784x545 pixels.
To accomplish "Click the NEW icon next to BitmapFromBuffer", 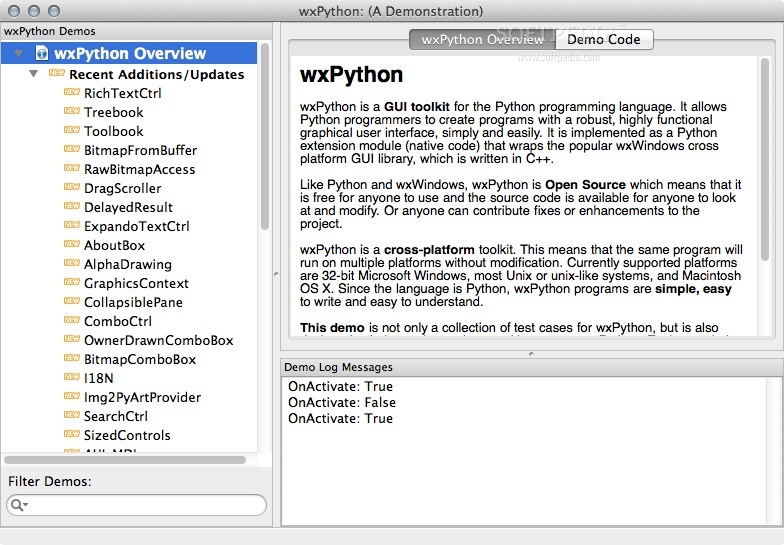I will pos(72,149).
